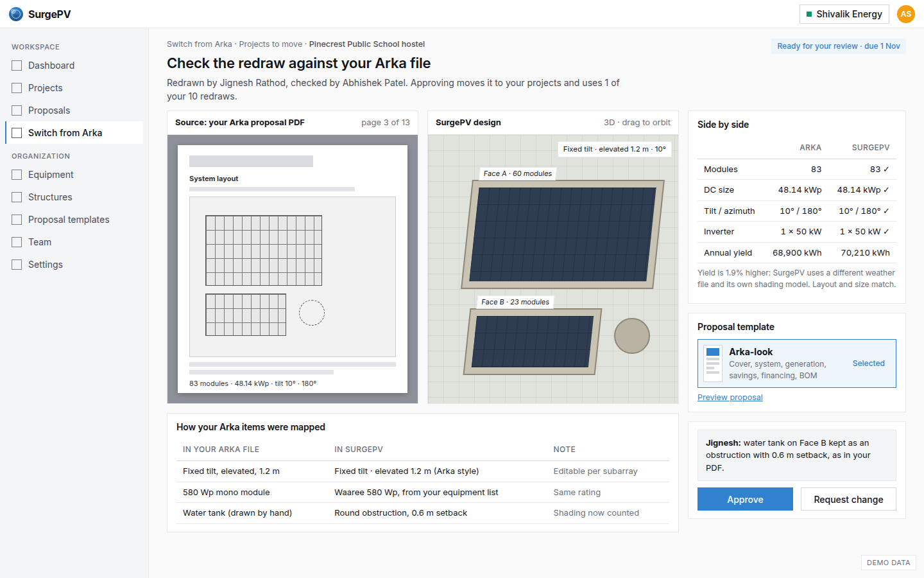The height and width of the screenshot is (578, 924).
Task: Open Proposal templates in the sidebar
Action: pyautogui.click(x=74, y=220)
